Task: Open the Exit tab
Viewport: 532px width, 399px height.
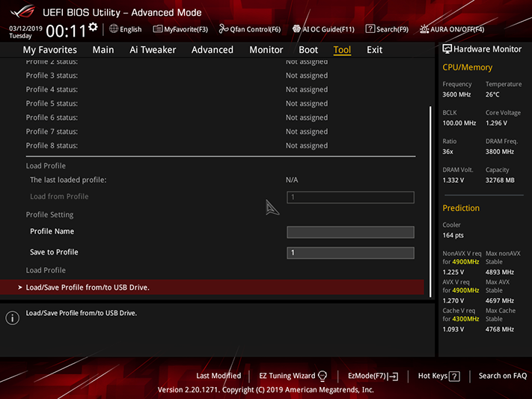Action: click(375, 50)
